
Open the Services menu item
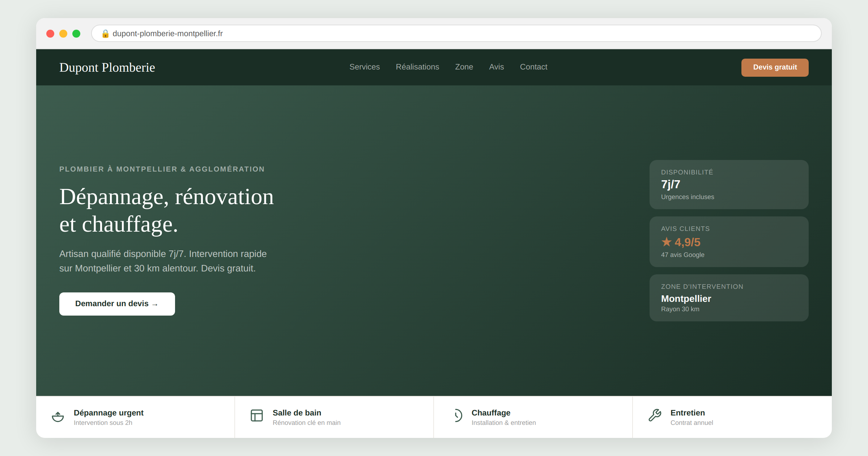click(x=364, y=67)
